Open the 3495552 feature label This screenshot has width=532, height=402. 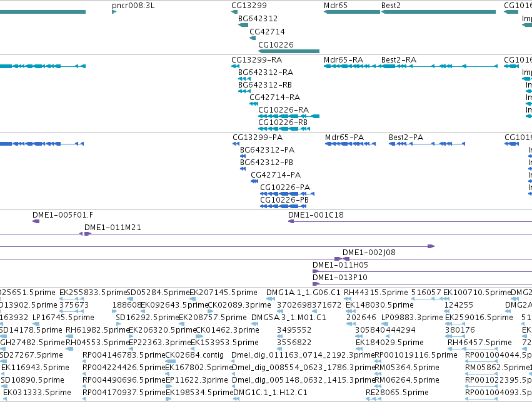[294, 330]
